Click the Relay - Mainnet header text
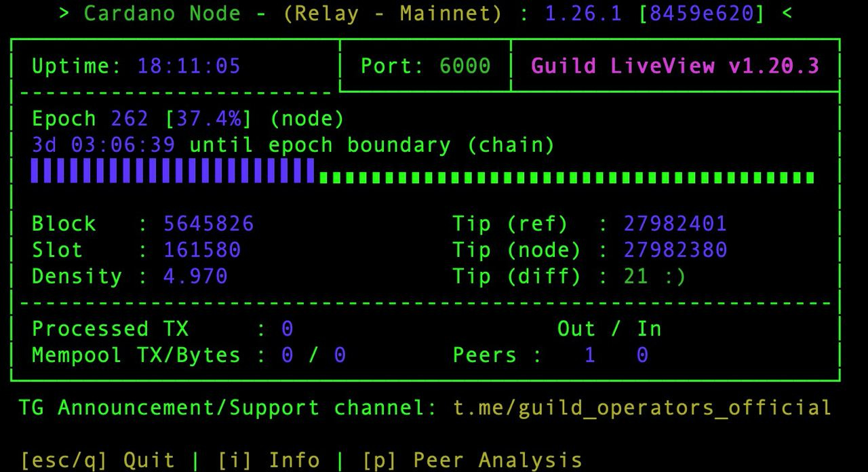The image size is (868, 472). point(393,14)
